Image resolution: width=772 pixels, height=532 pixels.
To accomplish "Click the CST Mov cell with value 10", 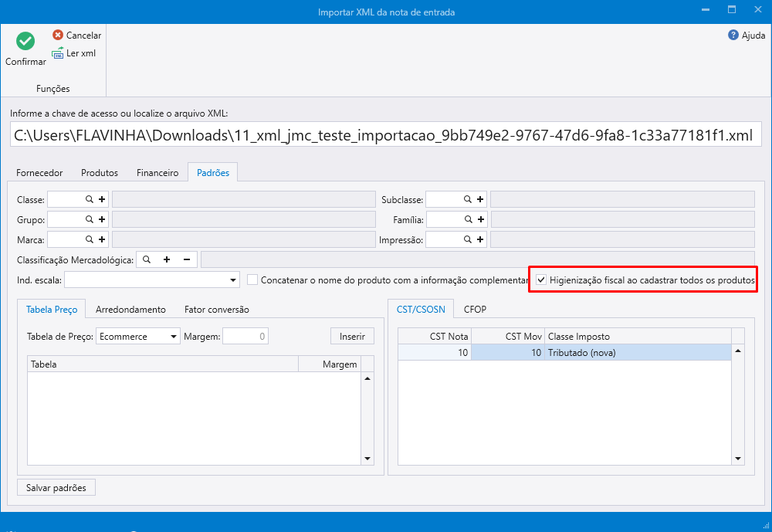I will tap(508, 353).
